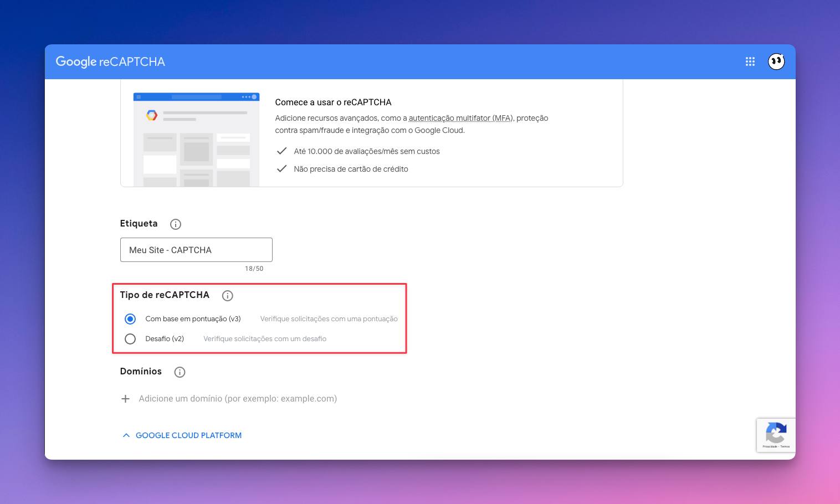Click the "Adicione um domínio" input field

[238, 399]
